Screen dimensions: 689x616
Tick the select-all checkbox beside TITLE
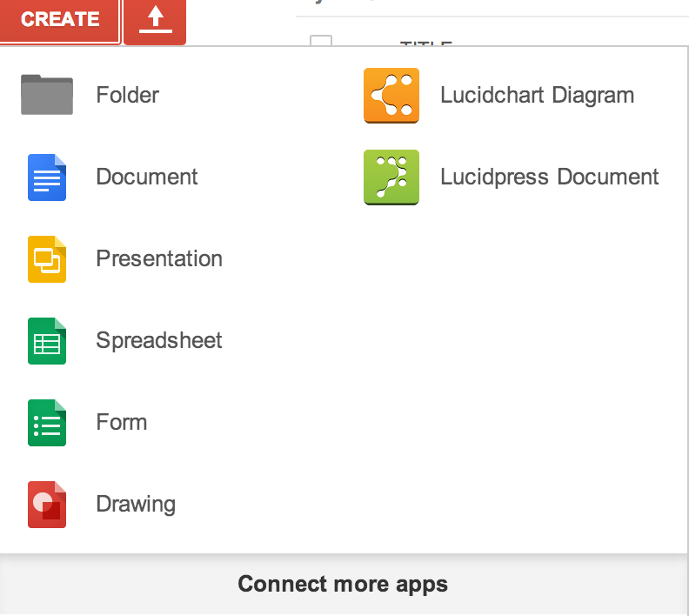point(321,40)
